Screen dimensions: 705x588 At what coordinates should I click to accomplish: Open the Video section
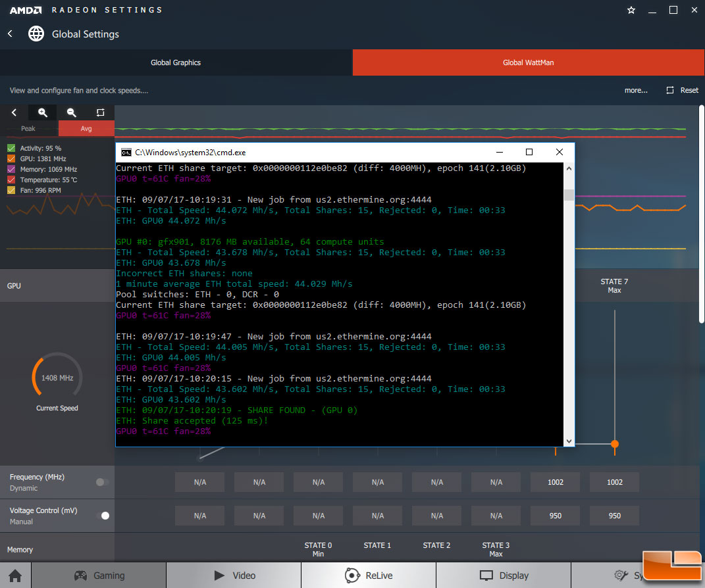(x=234, y=576)
